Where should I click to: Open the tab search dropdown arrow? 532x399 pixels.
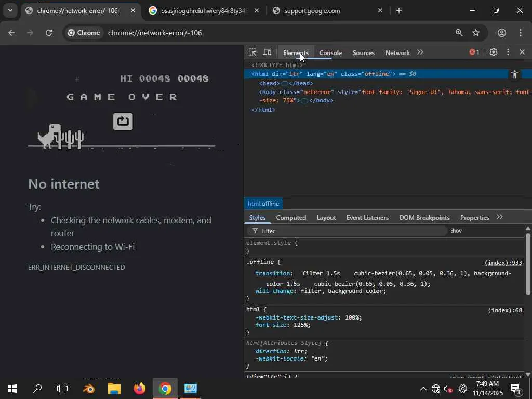(x=10, y=10)
